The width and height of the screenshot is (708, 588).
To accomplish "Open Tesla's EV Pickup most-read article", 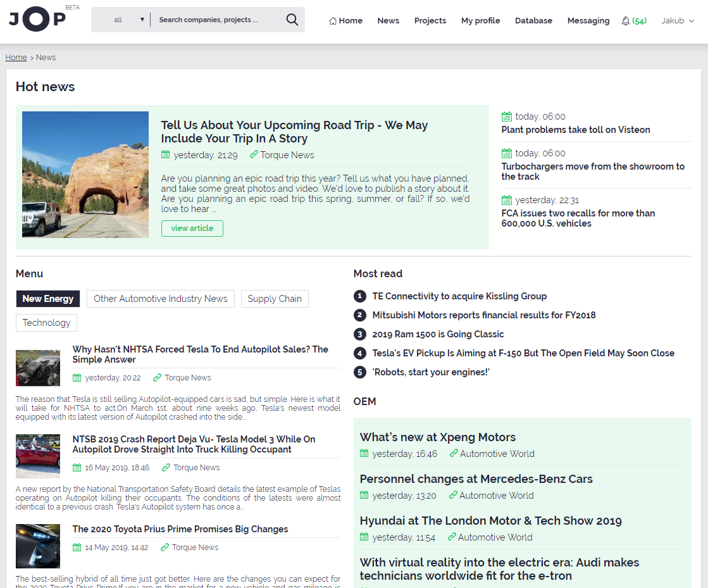I will tap(523, 353).
